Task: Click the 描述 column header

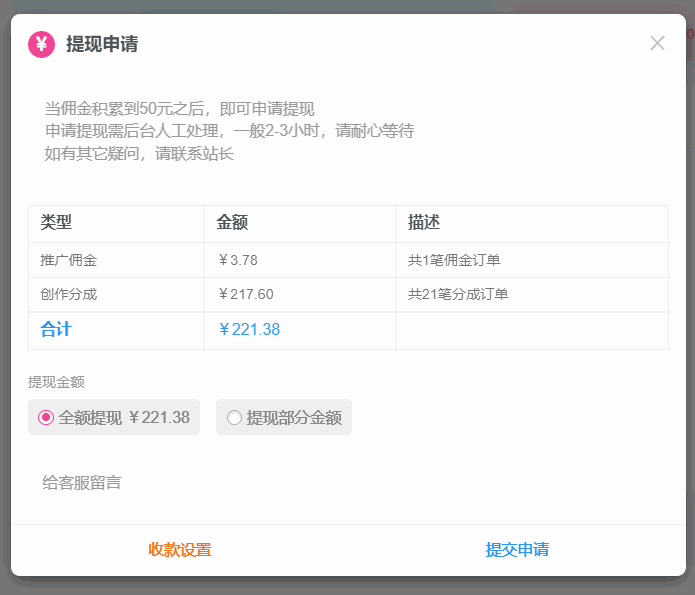Action: point(424,222)
